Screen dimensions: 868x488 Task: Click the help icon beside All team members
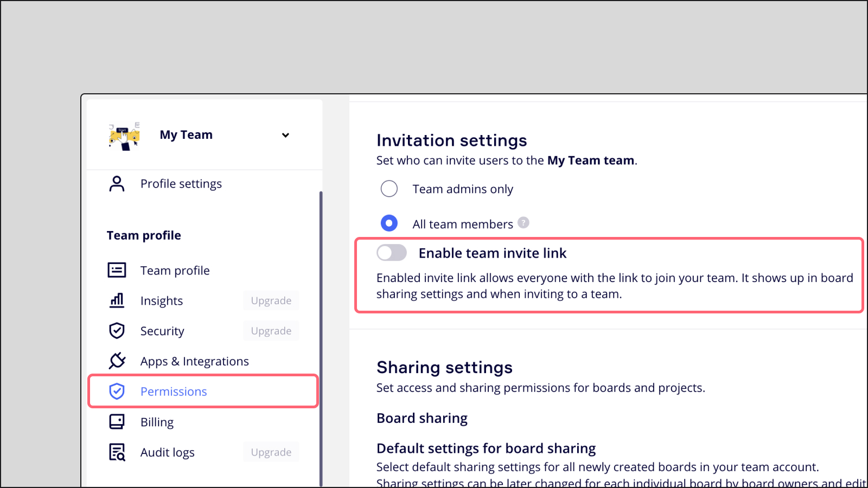coord(523,223)
